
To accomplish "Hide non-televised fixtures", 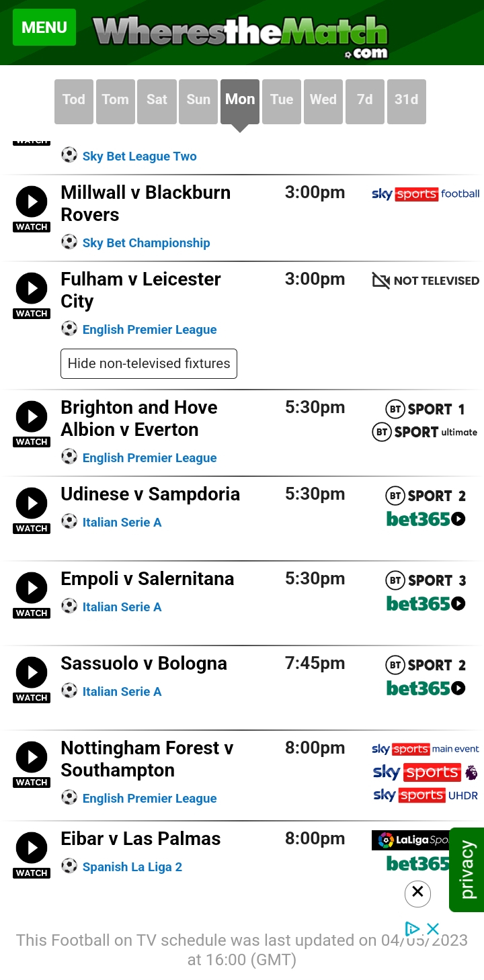I will (x=149, y=363).
